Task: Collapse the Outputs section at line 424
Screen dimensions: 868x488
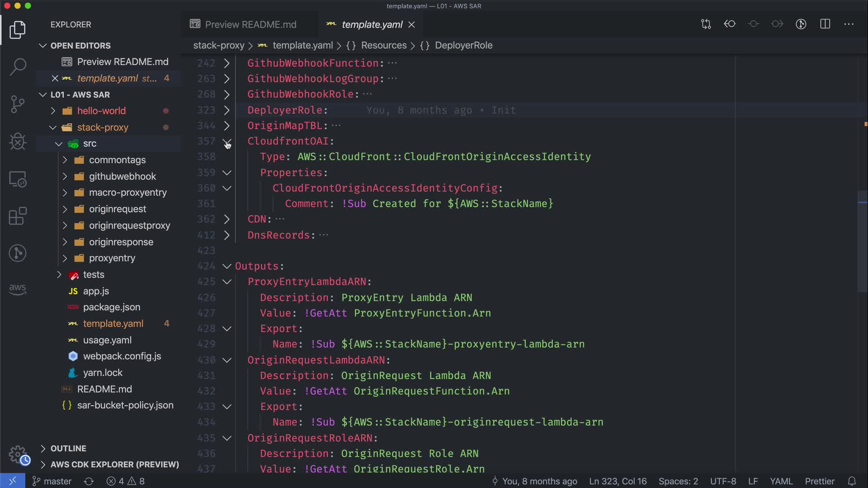Action: point(227,266)
